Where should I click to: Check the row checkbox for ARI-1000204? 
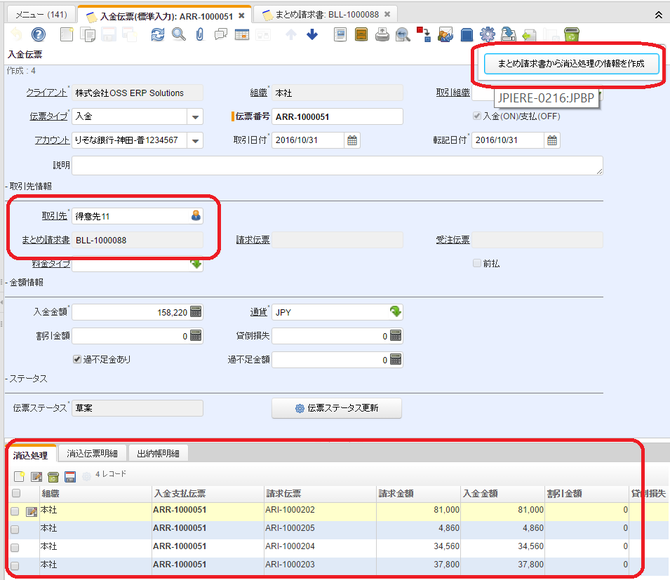click(x=15, y=548)
